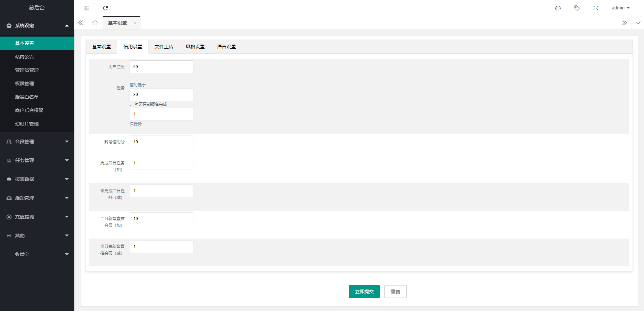Switch to the 风格设置 tab
The height and width of the screenshot is (311, 644).
pos(195,47)
